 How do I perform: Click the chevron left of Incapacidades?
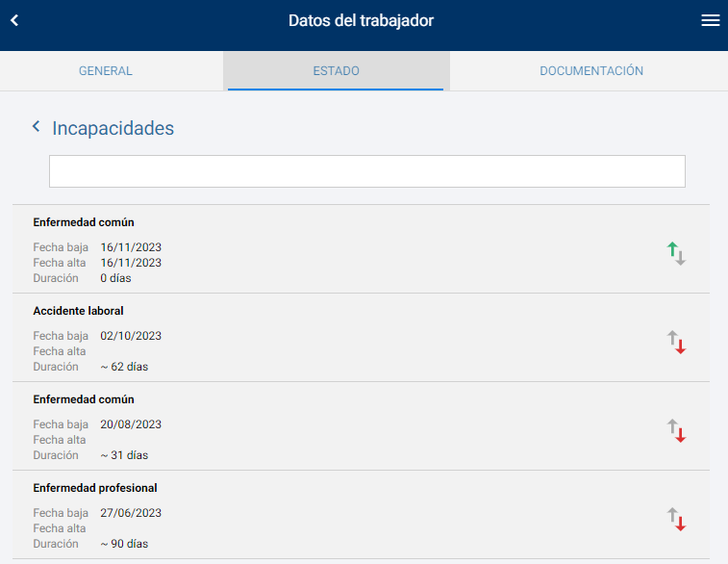[37, 127]
